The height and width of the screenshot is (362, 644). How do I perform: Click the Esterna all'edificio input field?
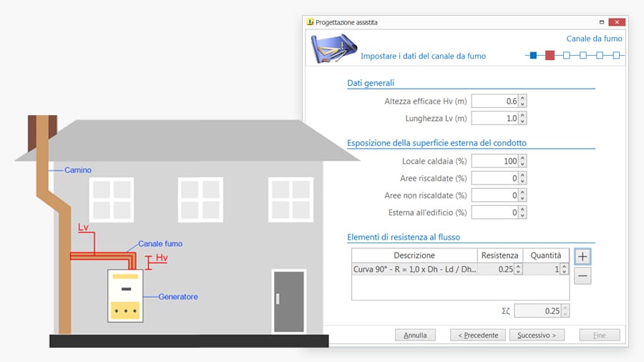(495, 212)
